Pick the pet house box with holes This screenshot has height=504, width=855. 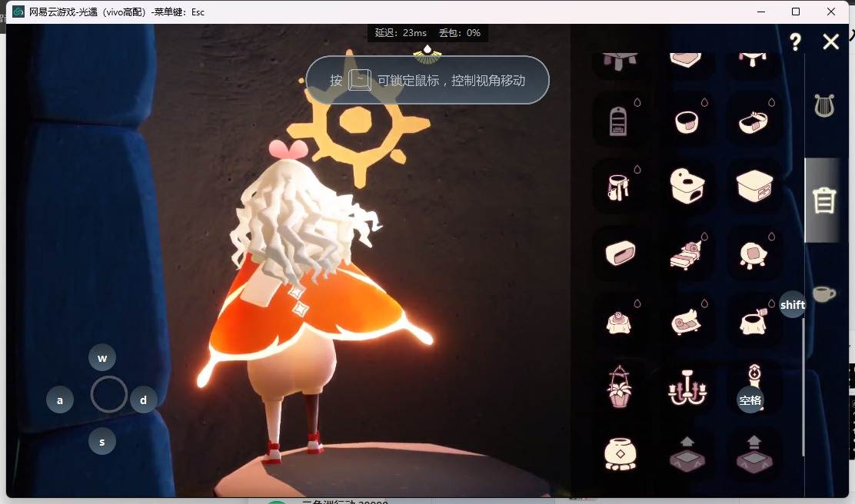coord(687,186)
